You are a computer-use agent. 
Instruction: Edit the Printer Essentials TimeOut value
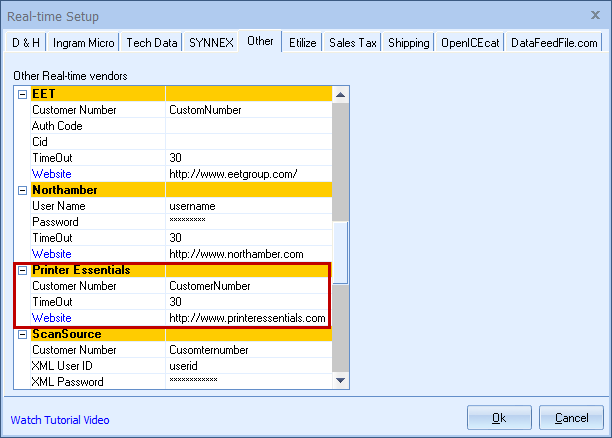[x=249, y=302]
